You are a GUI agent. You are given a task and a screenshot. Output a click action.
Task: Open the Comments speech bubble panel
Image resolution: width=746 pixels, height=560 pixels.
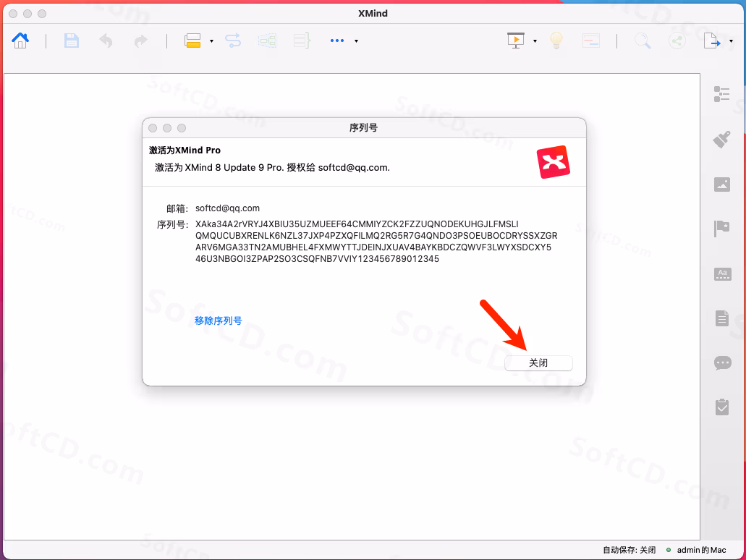[x=722, y=363]
